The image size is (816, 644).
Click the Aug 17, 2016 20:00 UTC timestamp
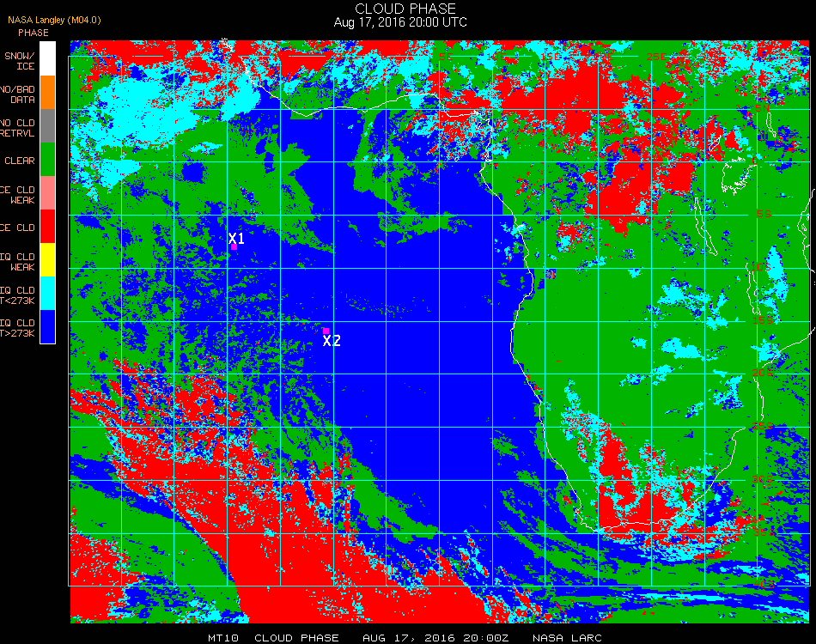[400, 22]
